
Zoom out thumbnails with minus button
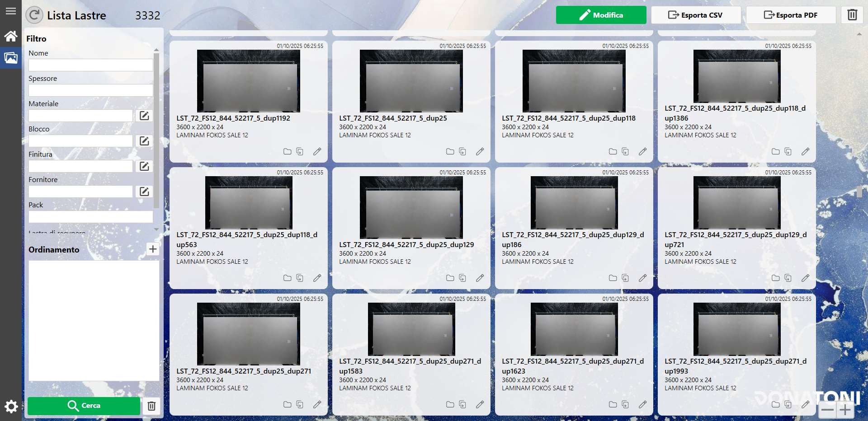coord(827,410)
